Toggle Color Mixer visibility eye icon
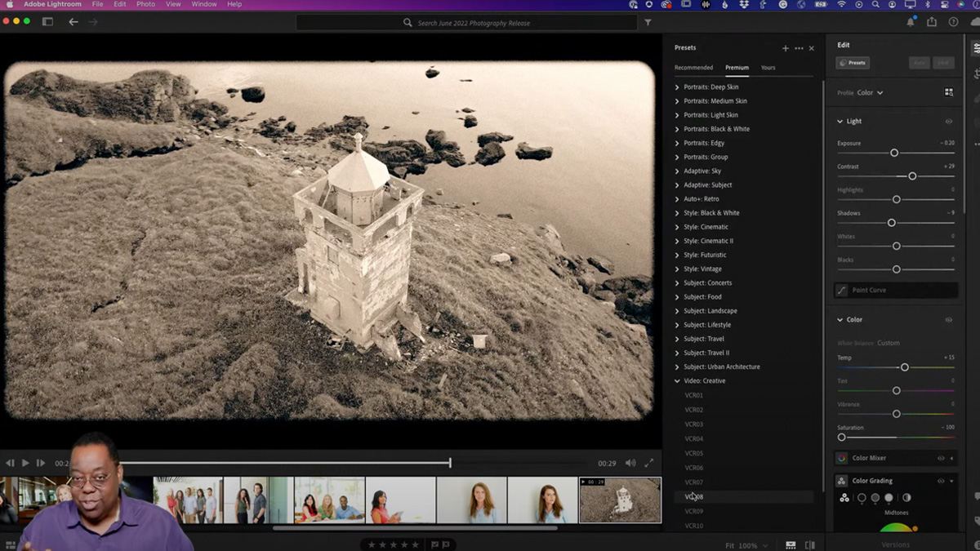This screenshot has width=980, height=551. pyautogui.click(x=940, y=458)
